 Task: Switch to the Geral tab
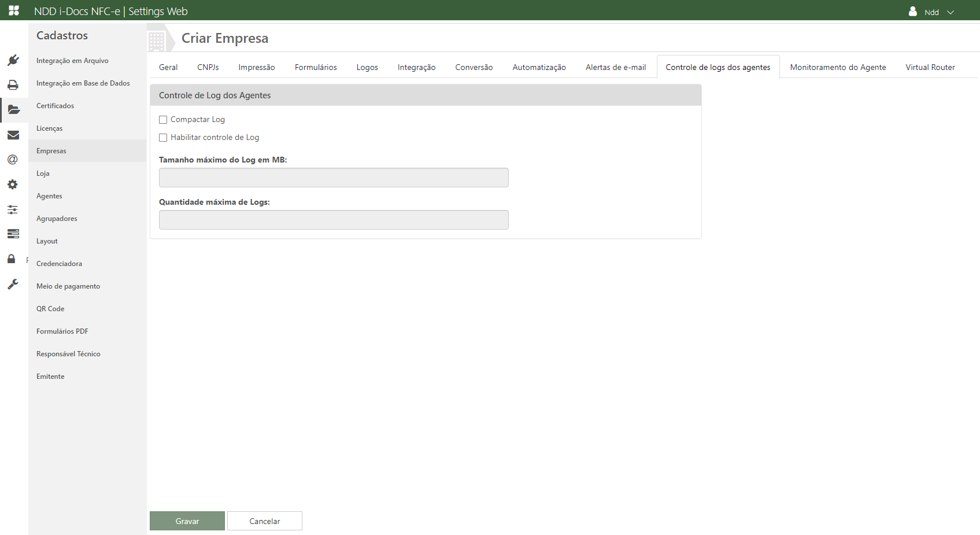168,67
